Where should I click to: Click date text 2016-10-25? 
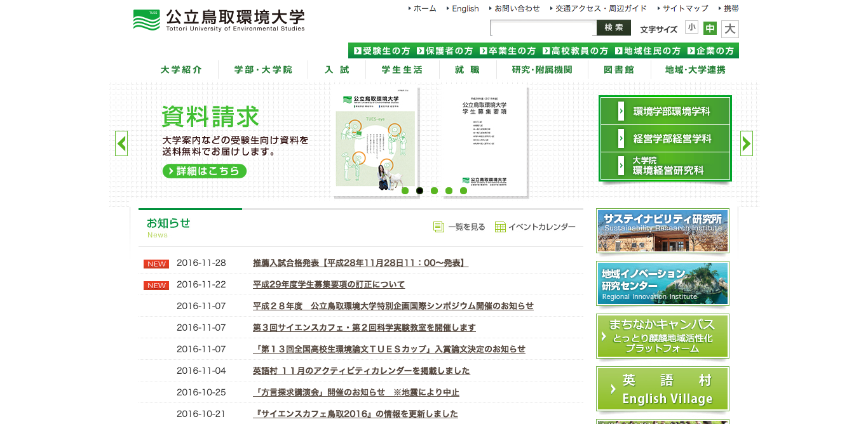[201, 392]
